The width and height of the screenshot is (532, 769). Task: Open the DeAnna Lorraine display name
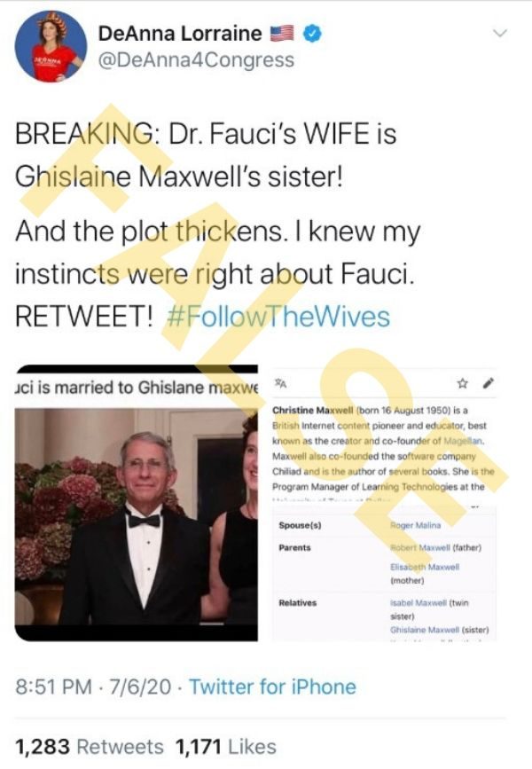[180, 34]
